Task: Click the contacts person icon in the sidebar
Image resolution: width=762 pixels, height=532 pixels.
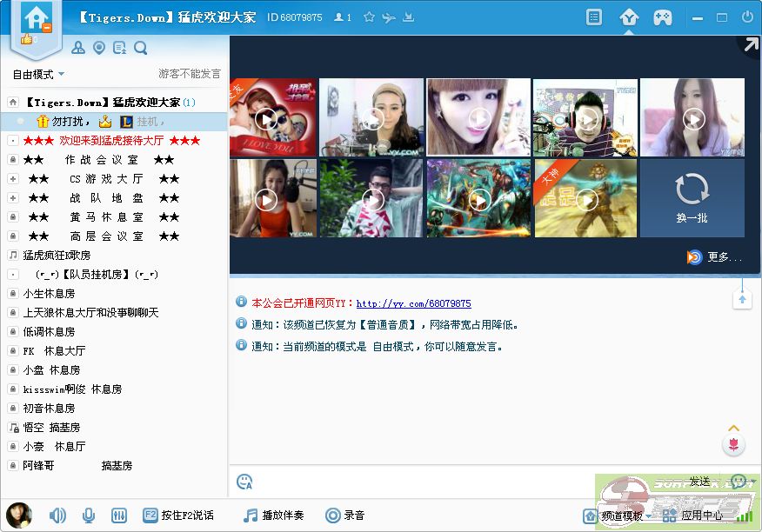Action: 78,48
